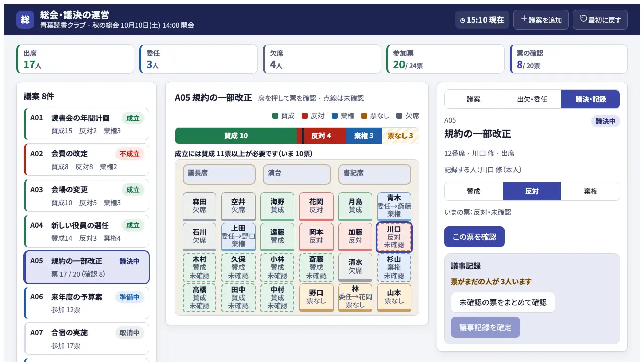Switch to 出欠・委任 tab
Screen dimensions: 644x362
pyautogui.click(x=532, y=99)
